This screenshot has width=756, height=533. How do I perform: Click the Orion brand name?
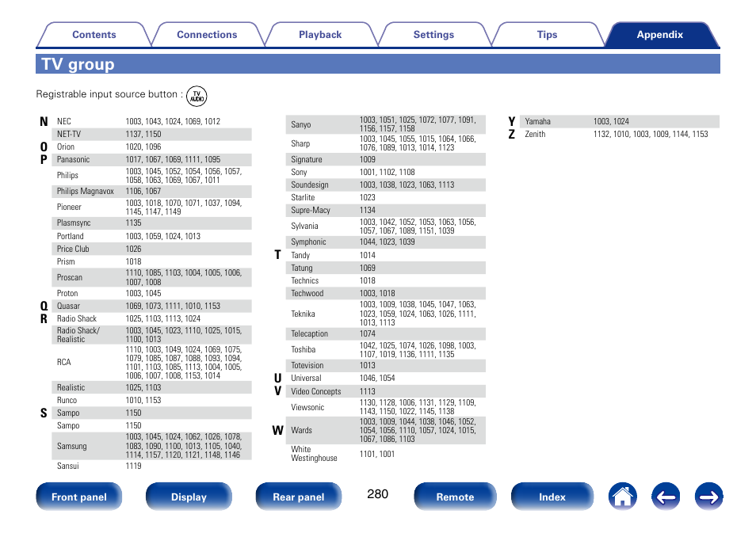click(x=66, y=147)
